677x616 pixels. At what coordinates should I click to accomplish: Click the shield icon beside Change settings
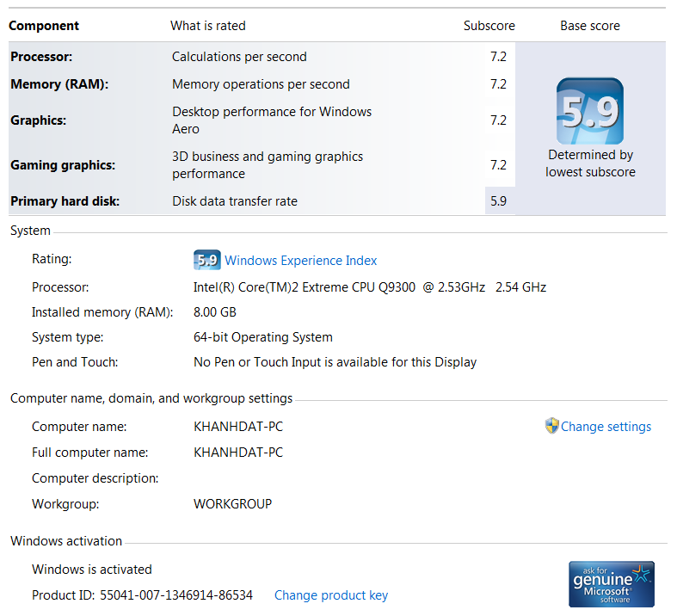(x=551, y=426)
